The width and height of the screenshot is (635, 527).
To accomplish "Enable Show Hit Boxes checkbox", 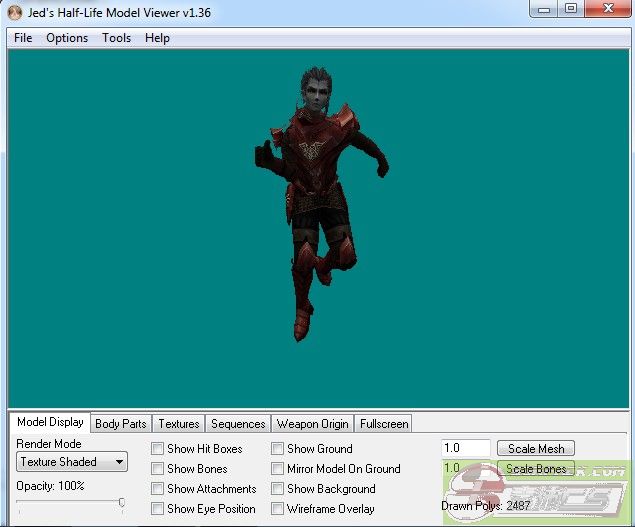I will (158, 449).
